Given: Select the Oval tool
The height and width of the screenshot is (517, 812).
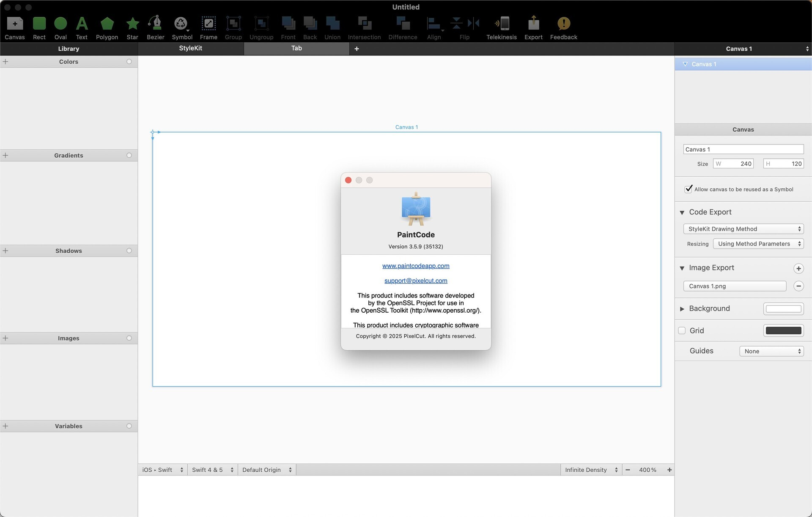Looking at the screenshot, I should (x=60, y=27).
